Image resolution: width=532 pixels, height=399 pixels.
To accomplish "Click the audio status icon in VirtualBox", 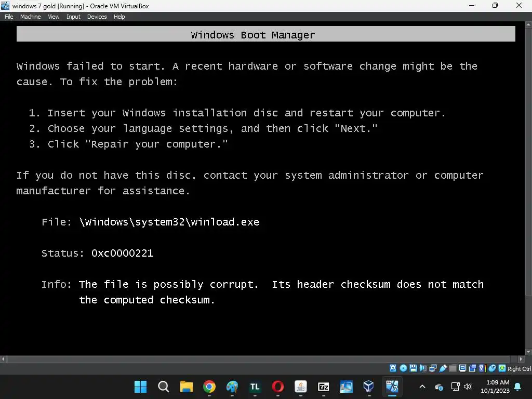I will tap(423, 368).
